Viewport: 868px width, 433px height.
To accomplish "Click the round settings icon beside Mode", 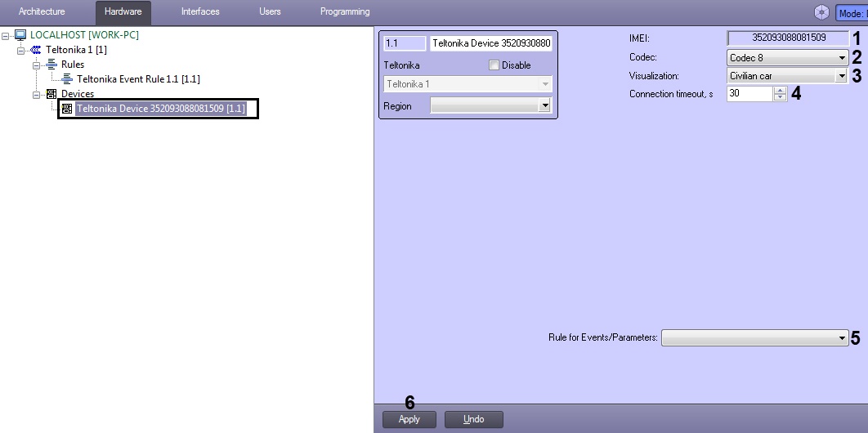I will pos(822,12).
